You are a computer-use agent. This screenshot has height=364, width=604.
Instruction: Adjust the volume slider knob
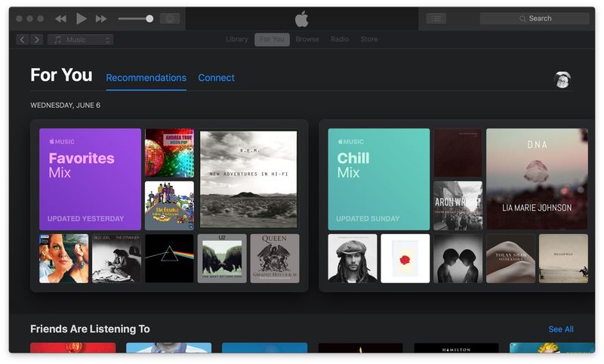tap(149, 18)
